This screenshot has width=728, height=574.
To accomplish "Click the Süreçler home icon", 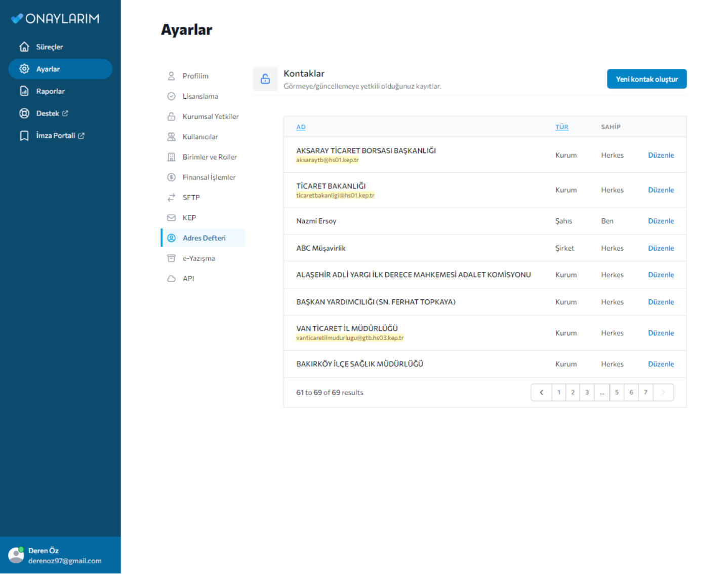I will click(x=24, y=47).
